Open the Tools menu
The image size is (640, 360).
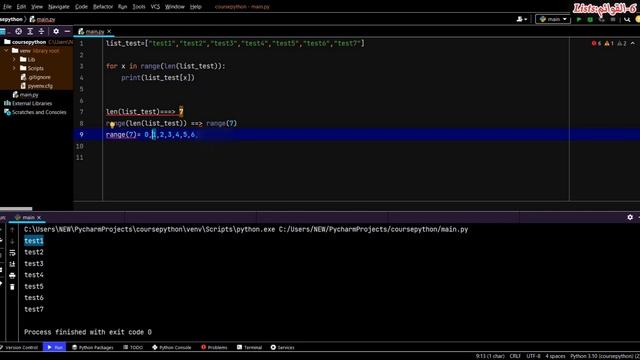(139, 7)
